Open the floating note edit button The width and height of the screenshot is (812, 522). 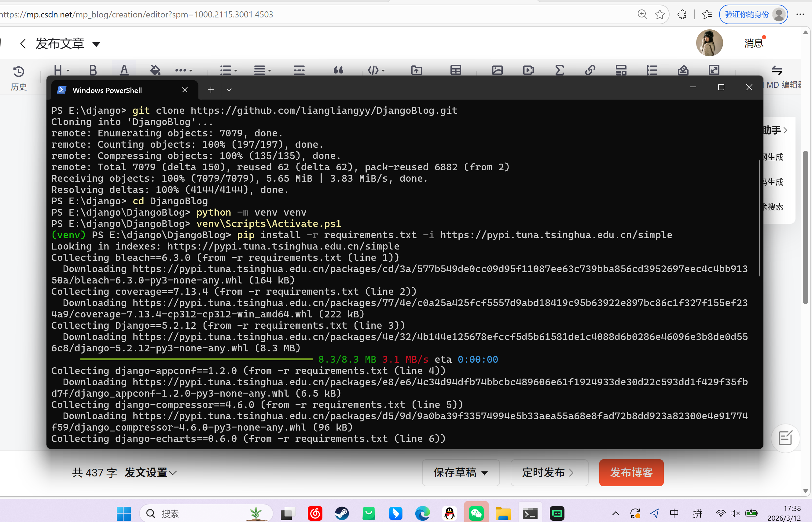(785, 438)
